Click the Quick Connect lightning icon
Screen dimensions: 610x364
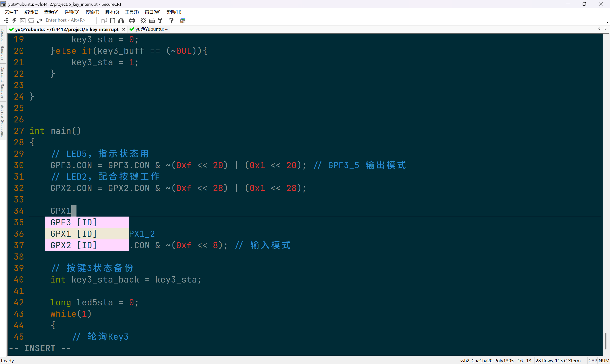point(15,20)
